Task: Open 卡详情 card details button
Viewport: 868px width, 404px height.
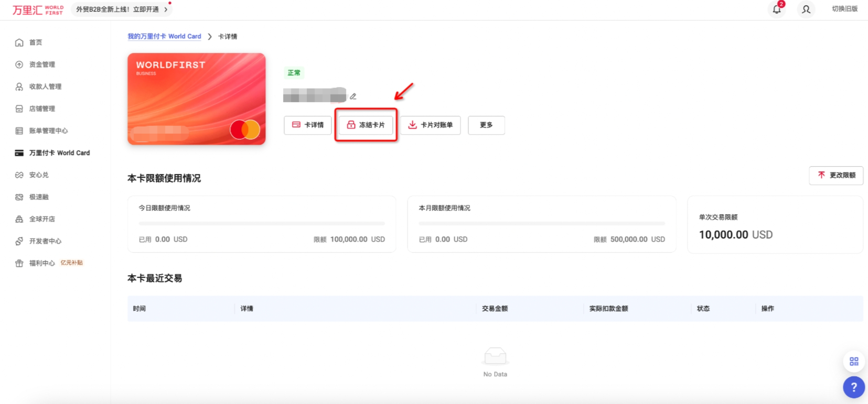Action: tap(308, 125)
